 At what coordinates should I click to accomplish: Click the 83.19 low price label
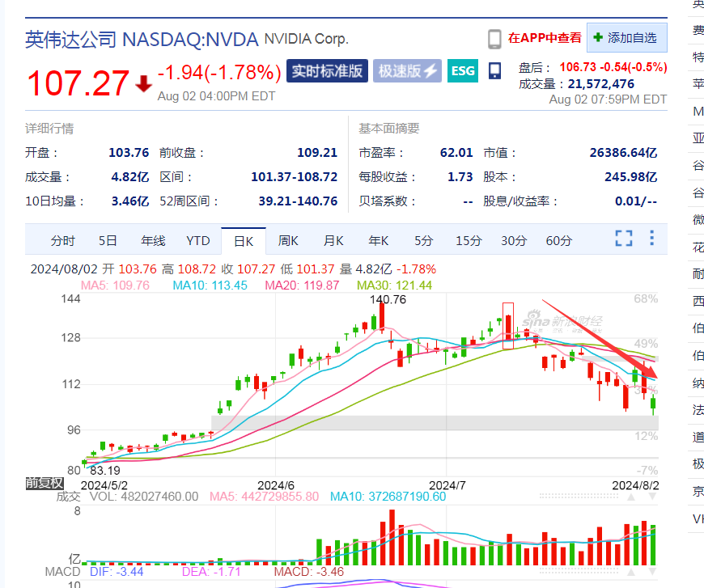(105, 471)
